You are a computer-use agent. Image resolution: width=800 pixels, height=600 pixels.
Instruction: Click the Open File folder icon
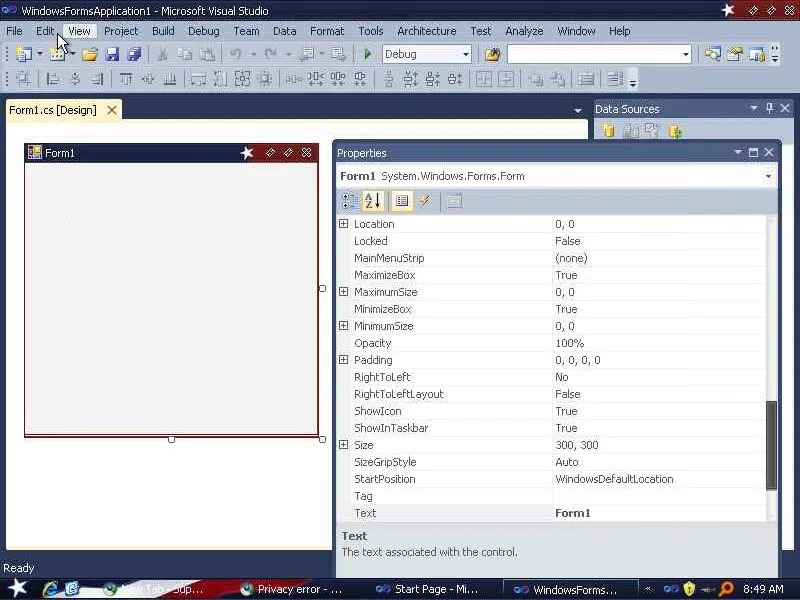coord(90,54)
